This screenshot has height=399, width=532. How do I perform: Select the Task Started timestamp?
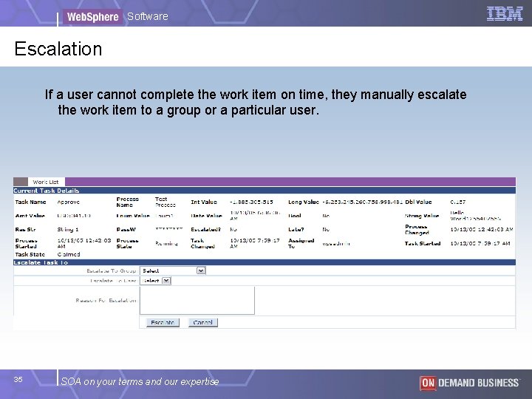tap(480, 243)
